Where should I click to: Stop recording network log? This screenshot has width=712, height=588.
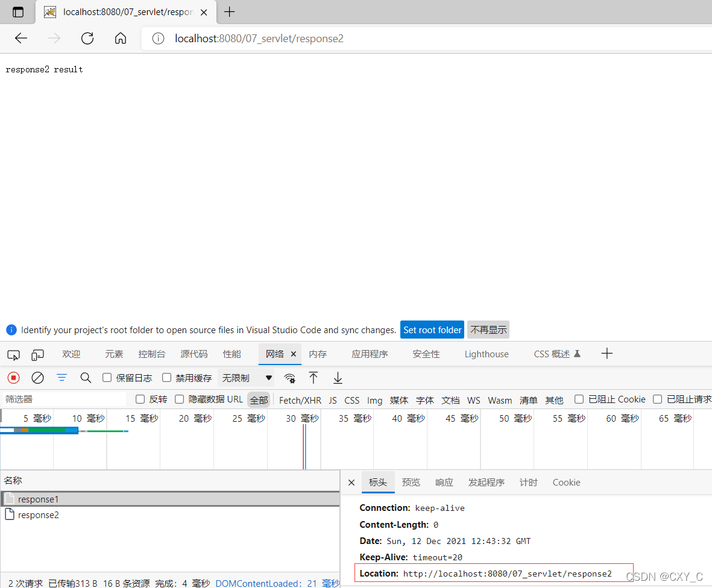pos(14,378)
